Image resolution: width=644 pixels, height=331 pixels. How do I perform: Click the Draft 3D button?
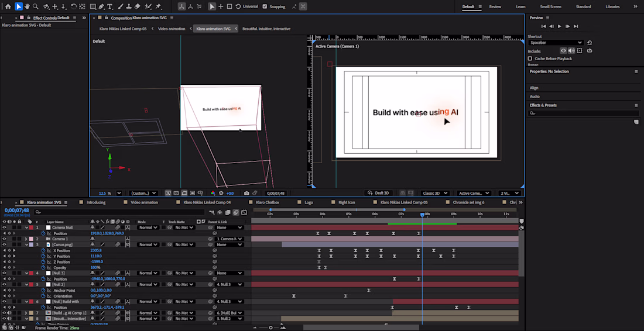click(378, 193)
